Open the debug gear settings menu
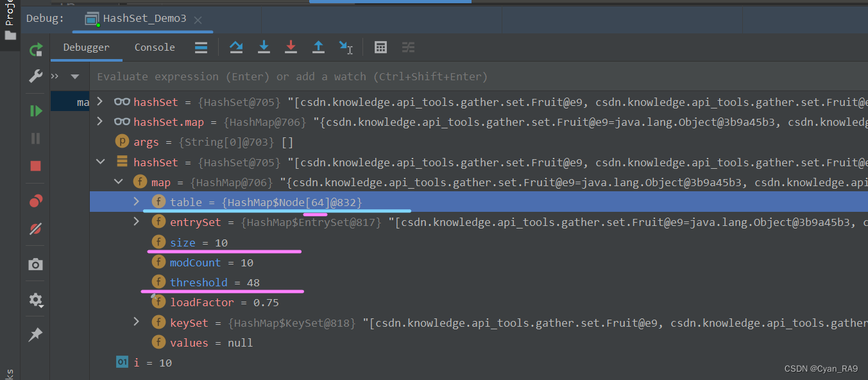 [x=36, y=300]
